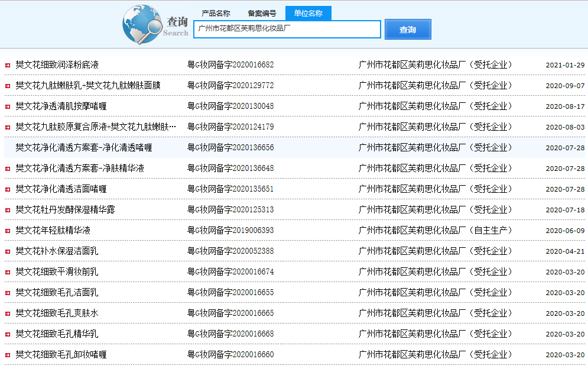This screenshot has width=588, height=372.
Task: Click red arrow icon beside 樊文花九肽胶原复合原液
Action: pos(8,127)
